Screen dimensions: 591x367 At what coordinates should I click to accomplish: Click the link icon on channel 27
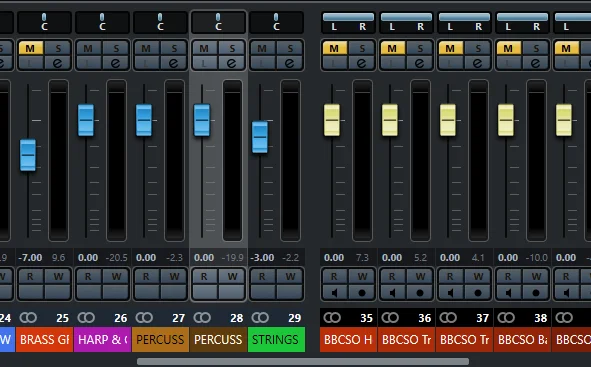[144, 318]
